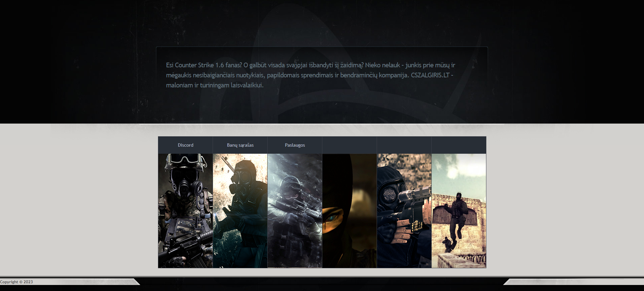Click the "maloniam ir turiningam laisvalaikiui" line
Image resolution: width=644 pixels, height=291 pixels.
[215, 85]
